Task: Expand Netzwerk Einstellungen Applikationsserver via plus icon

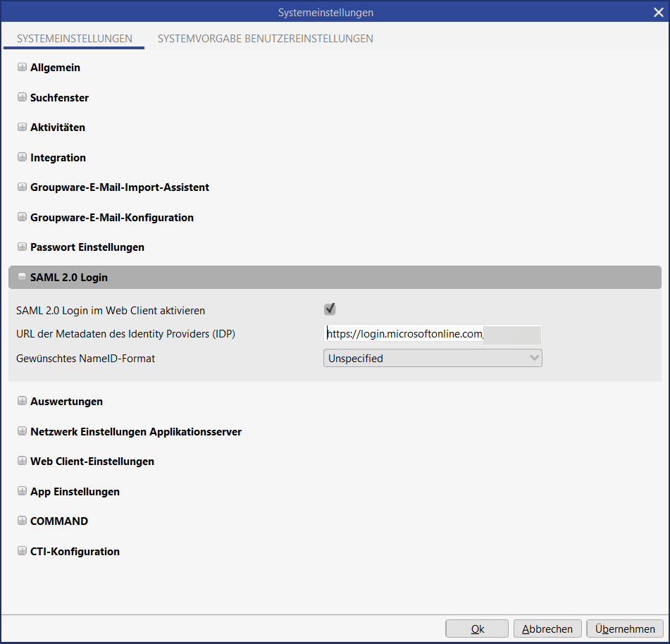Action: tap(22, 431)
